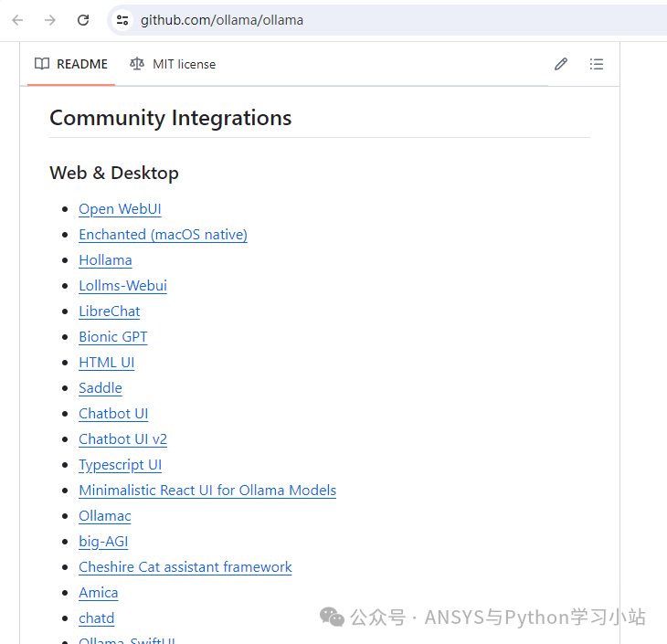The width and height of the screenshot is (667, 644).
Task: Reload the page with refresh icon
Action: tap(83, 20)
